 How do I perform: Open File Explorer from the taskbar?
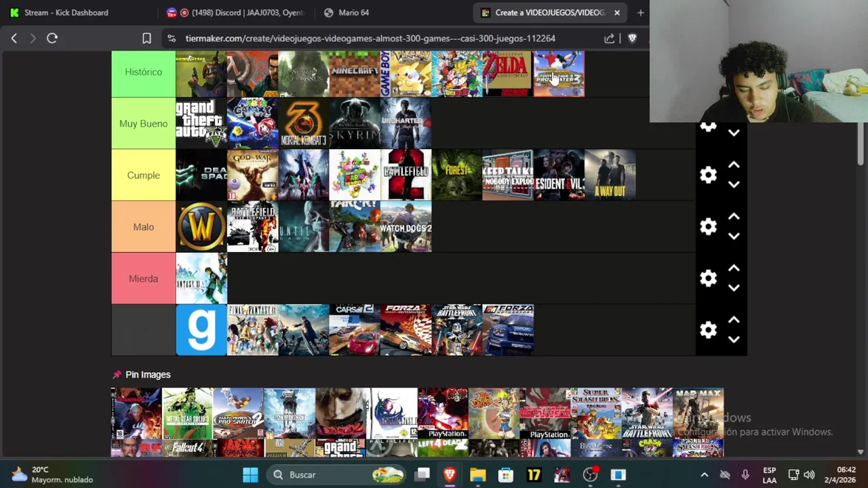[x=477, y=474]
